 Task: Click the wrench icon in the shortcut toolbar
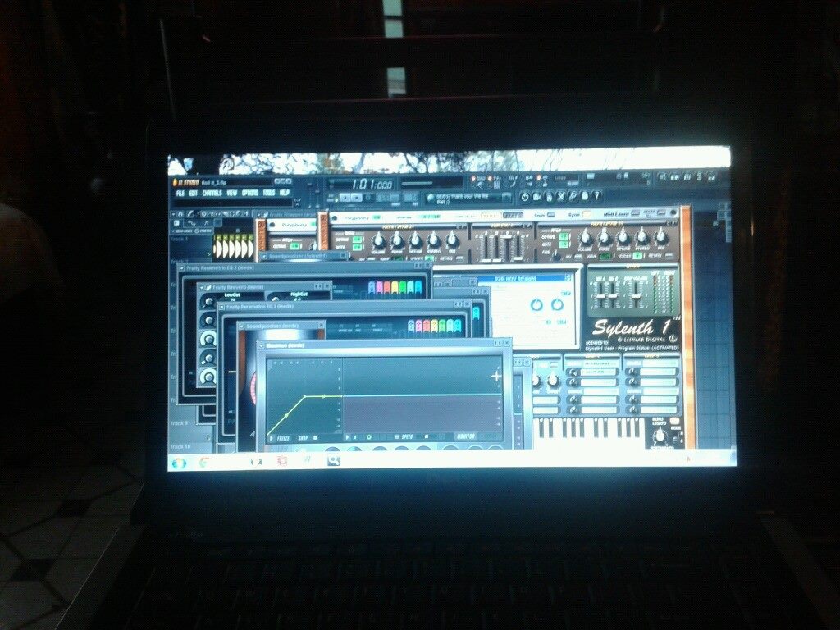(573, 196)
